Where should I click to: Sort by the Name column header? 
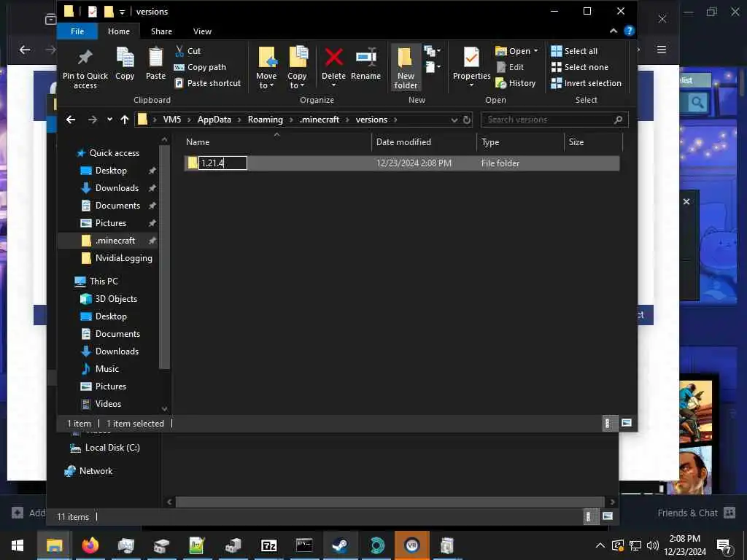pyautogui.click(x=277, y=142)
